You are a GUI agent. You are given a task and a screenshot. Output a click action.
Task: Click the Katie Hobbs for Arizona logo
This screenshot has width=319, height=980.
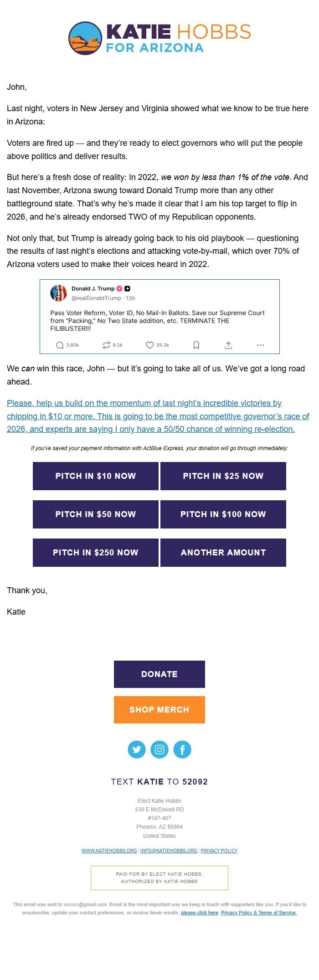coord(159,38)
